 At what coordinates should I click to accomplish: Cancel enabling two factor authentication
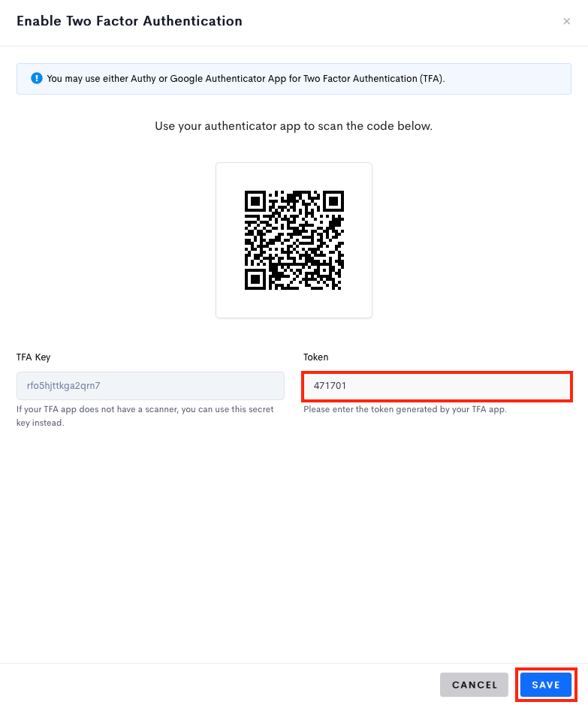475,685
